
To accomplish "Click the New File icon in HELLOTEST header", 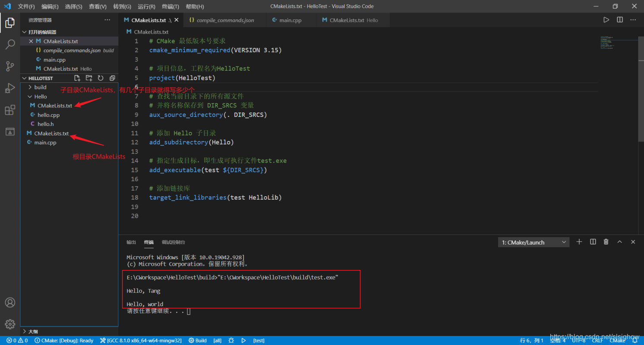I will coord(77,78).
